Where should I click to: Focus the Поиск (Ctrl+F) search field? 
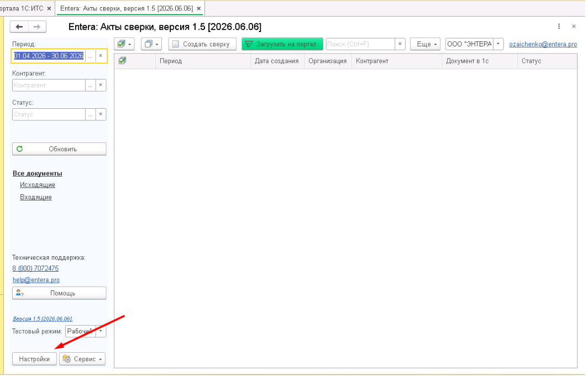tap(360, 44)
